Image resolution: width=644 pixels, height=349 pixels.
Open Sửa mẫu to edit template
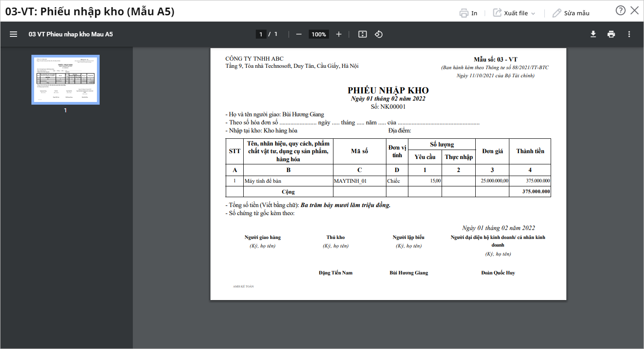coord(571,13)
